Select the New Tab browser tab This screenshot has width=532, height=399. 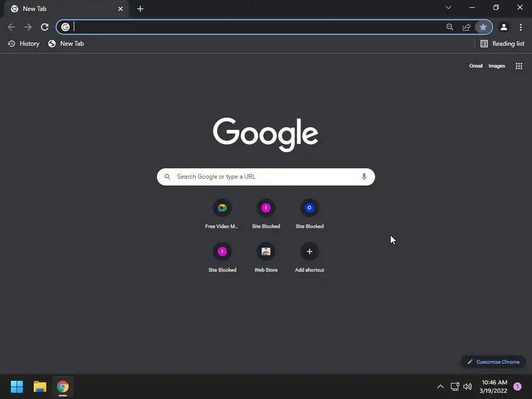coord(67,9)
